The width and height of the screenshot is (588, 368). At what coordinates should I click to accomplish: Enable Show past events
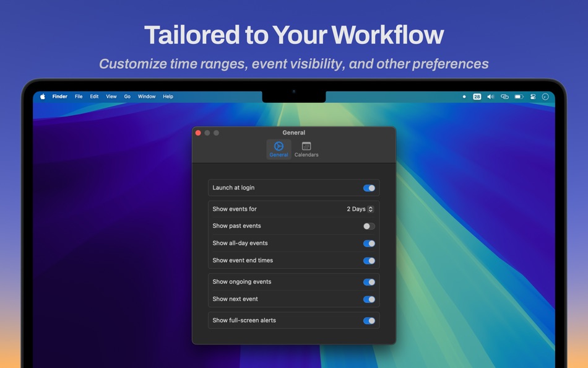click(x=369, y=226)
